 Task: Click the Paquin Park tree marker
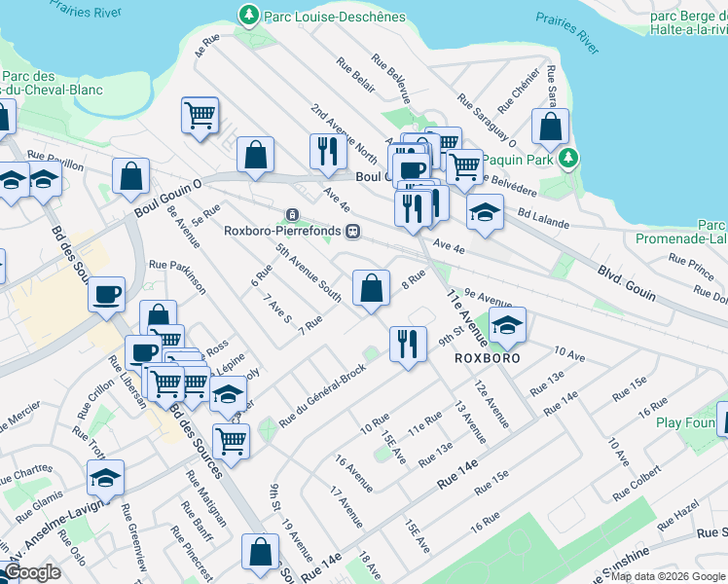(x=568, y=160)
